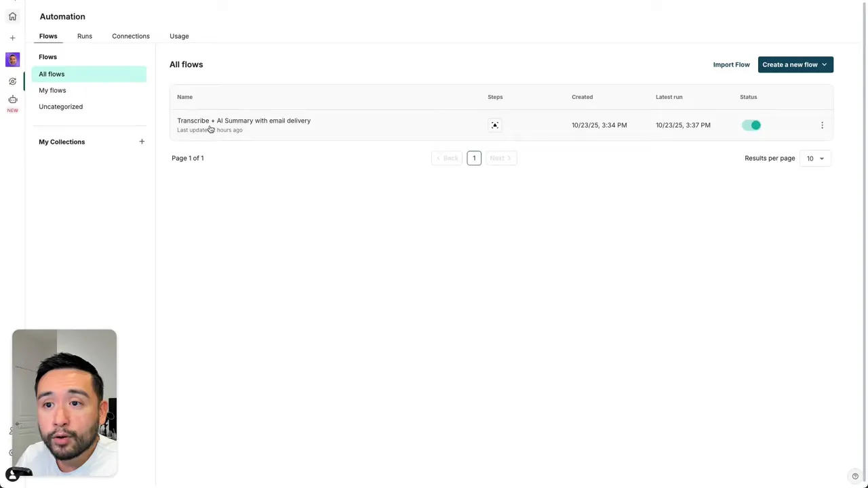Click the sync icon in the sidebar
This screenshot has width=868, height=488.
tap(12, 81)
